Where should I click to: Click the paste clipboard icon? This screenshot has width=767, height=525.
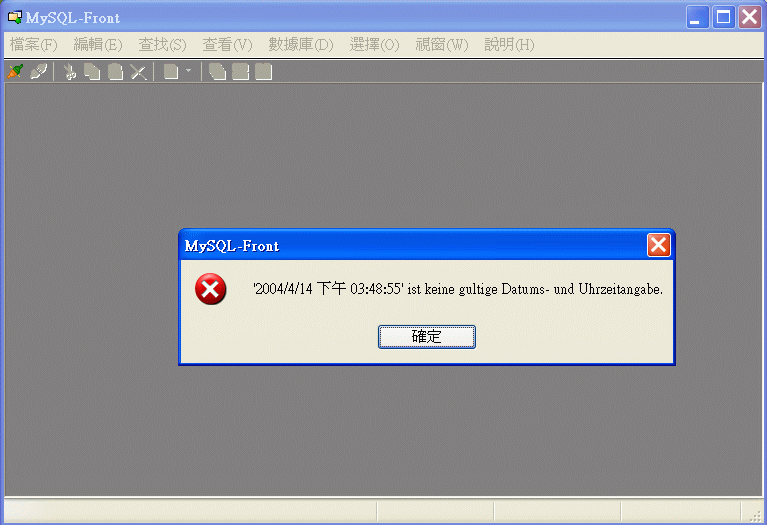tap(115, 72)
